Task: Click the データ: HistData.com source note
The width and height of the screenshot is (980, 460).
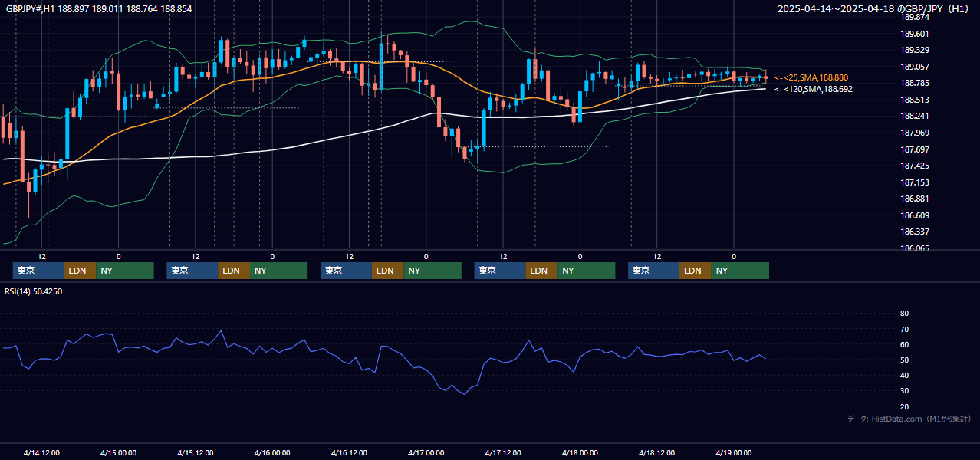Action: pyautogui.click(x=909, y=419)
